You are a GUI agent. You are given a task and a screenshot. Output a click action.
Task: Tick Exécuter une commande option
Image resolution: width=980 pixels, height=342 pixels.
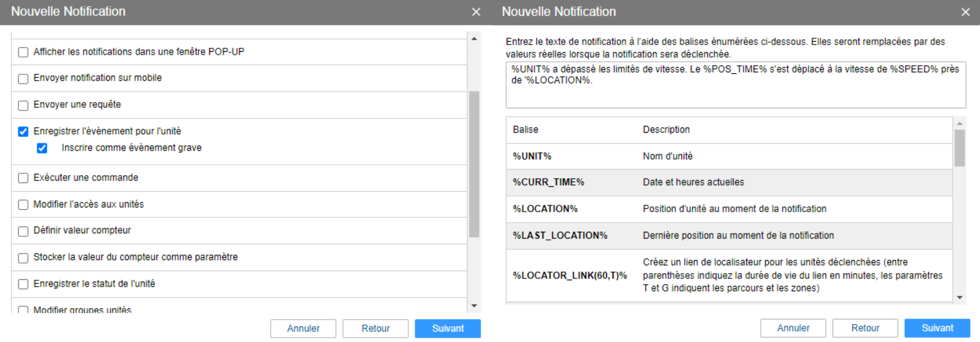pos(23,178)
